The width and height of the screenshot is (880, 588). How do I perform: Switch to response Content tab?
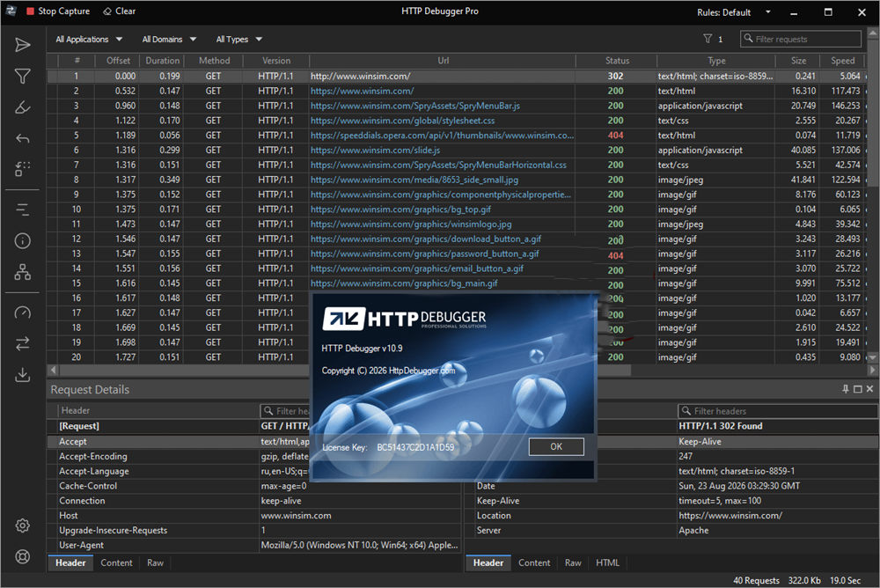[534, 562]
